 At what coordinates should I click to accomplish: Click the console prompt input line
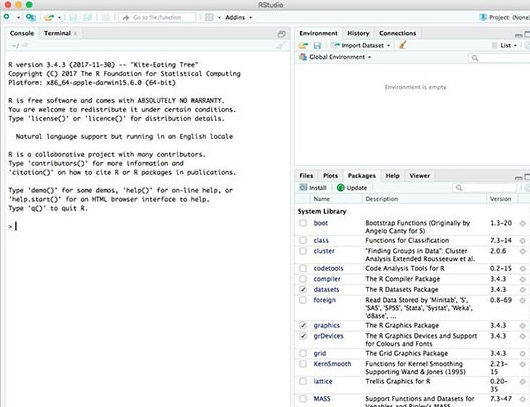(149, 226)
